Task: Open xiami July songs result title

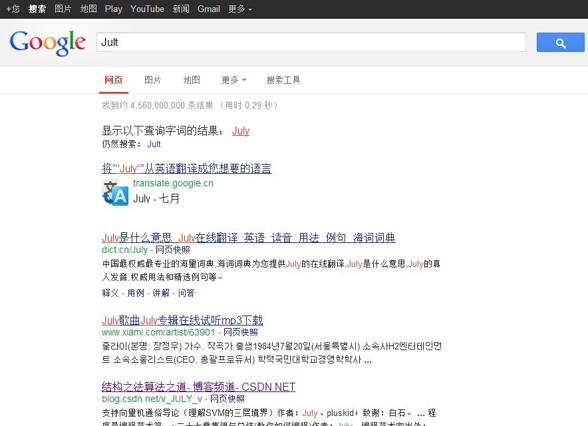Action: click(x=182, y=320)
